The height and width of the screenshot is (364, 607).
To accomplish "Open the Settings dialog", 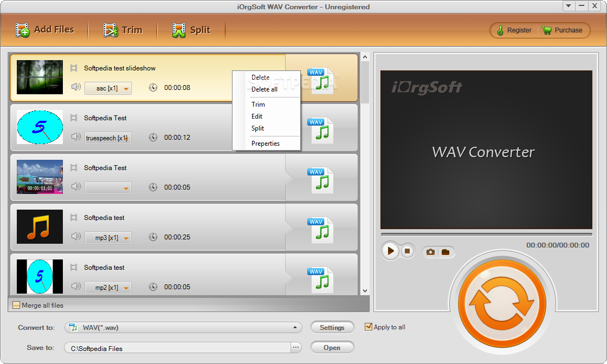I will pos(332,328).
